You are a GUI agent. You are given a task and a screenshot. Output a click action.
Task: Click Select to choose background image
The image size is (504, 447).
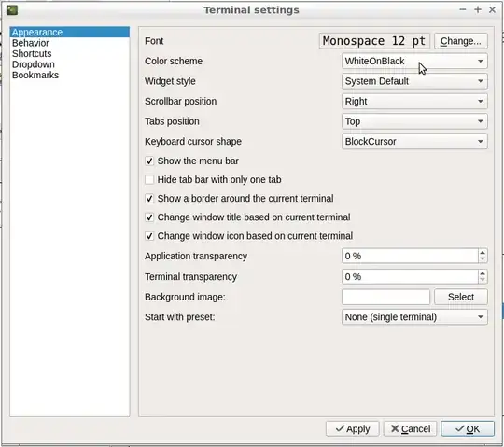[x=461, y=297]
